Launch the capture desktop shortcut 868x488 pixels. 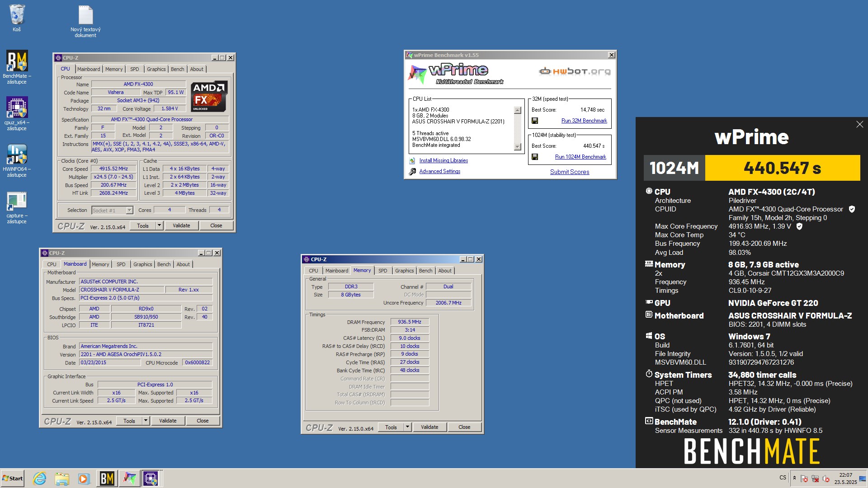17,207
